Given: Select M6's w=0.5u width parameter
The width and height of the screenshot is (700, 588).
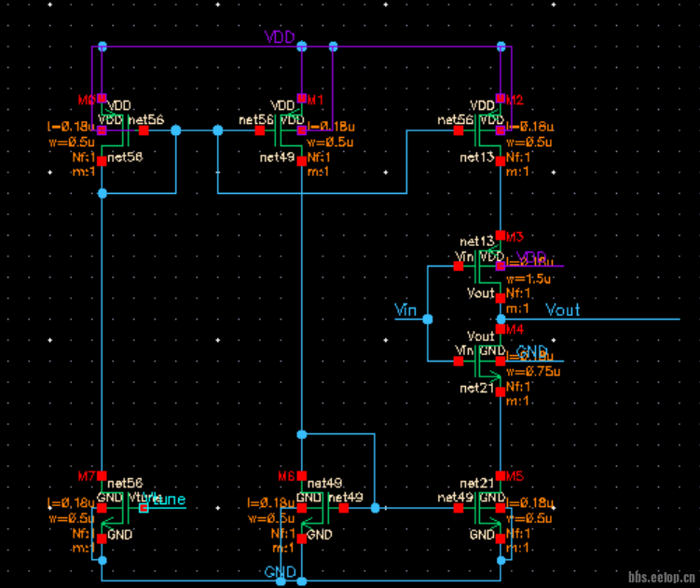Looking at the screenshot, I should (x=272, y=518).
